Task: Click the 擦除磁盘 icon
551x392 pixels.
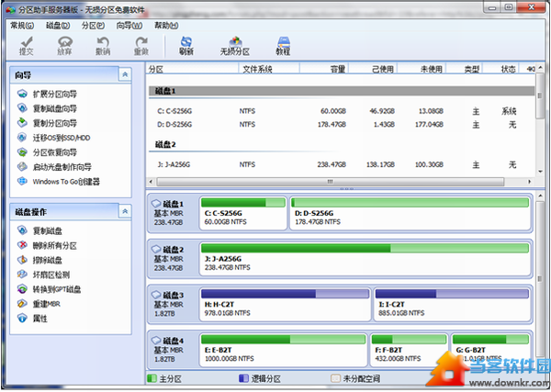Action: point(22,260)
